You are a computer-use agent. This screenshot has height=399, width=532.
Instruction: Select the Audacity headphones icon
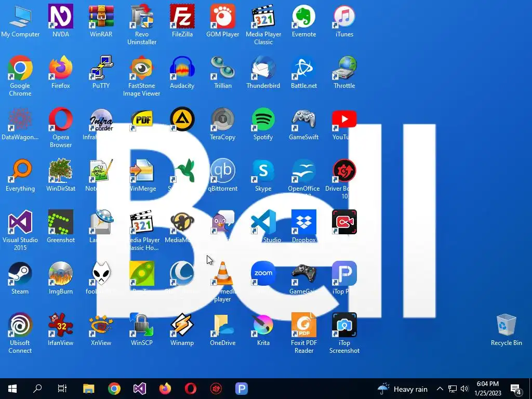[x=182, y=68]
